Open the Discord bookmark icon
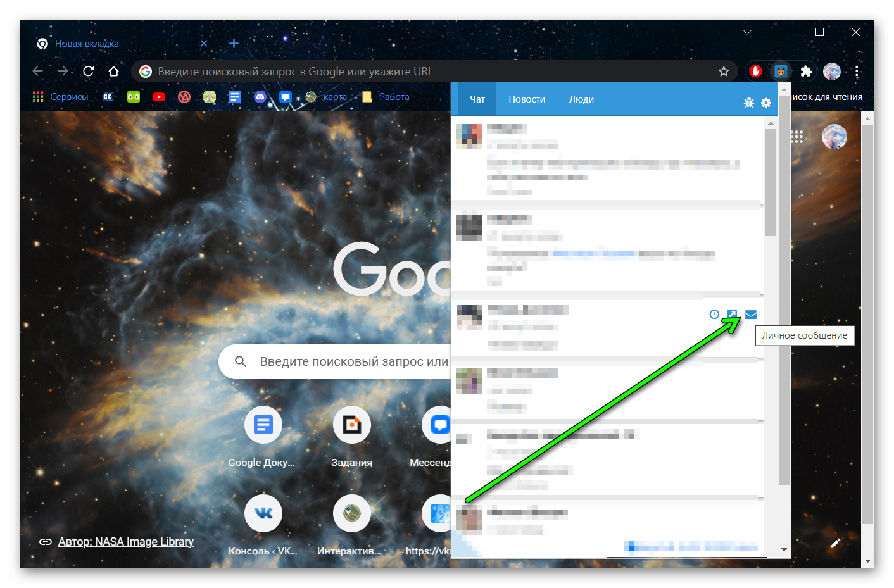Screen dimensions: 894x588 coord(260,97)
